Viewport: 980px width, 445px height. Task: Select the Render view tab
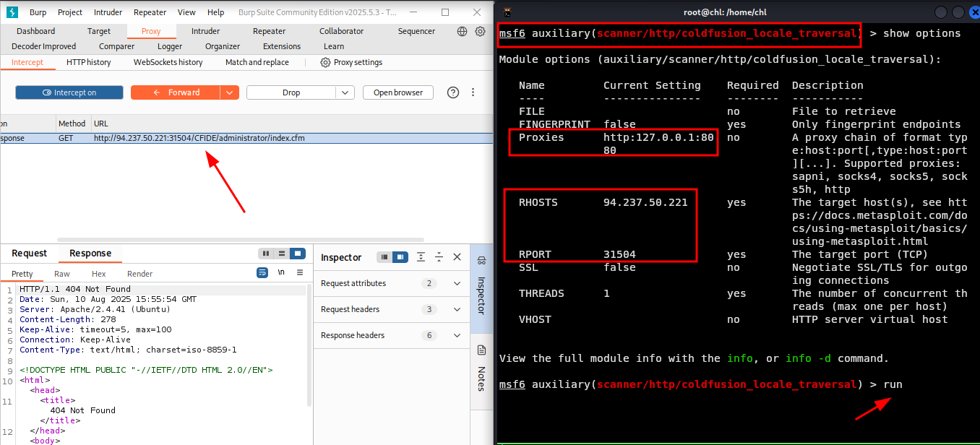pyautogui.click(x=140, y=274)
